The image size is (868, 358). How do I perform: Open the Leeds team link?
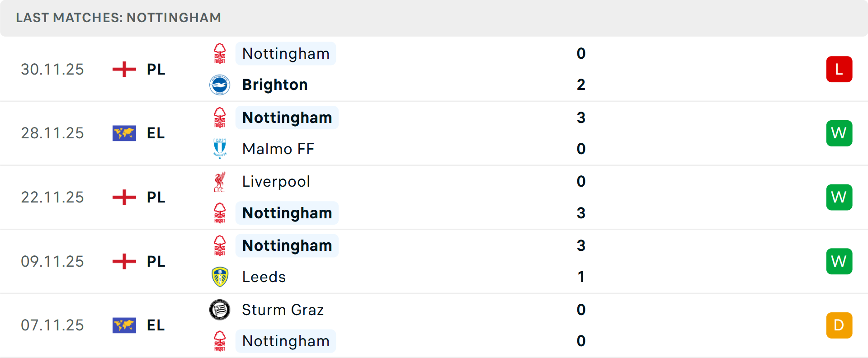pyautogui.click(x=264, y=277)
